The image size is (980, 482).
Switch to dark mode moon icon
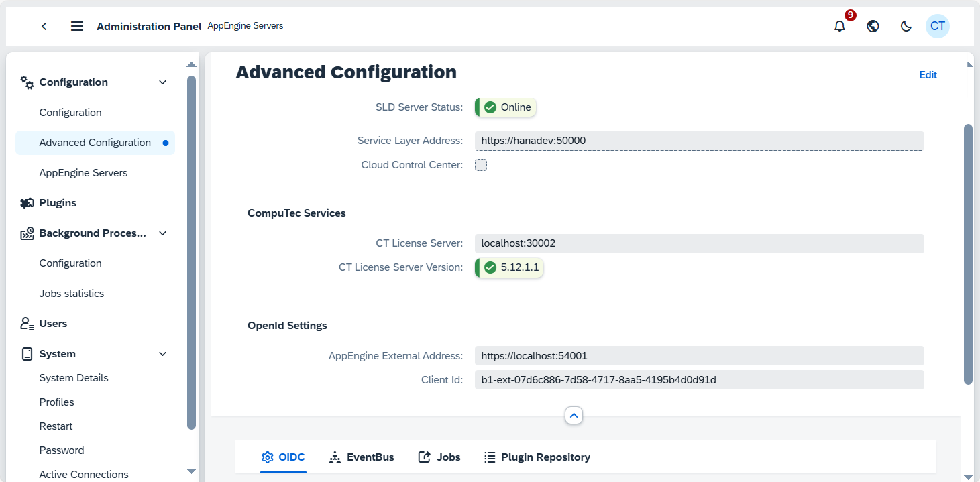coord(906,26)
